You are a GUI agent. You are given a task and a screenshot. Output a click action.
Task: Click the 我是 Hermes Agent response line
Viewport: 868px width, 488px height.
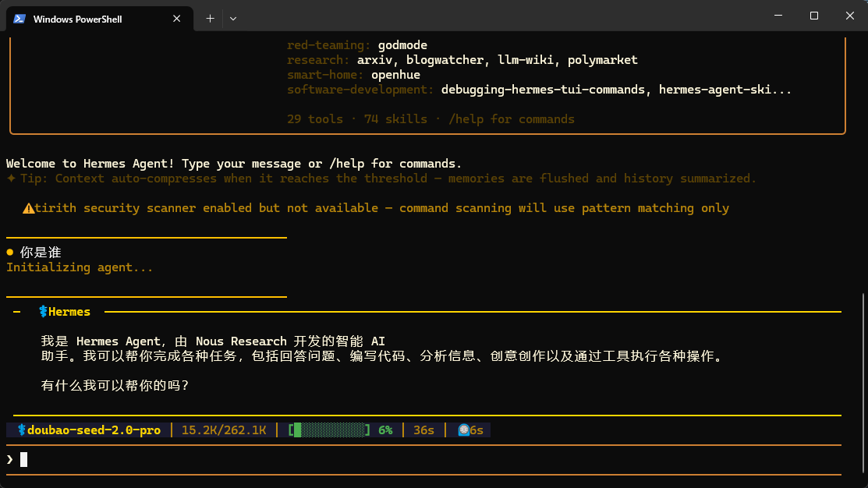[213, 341]
